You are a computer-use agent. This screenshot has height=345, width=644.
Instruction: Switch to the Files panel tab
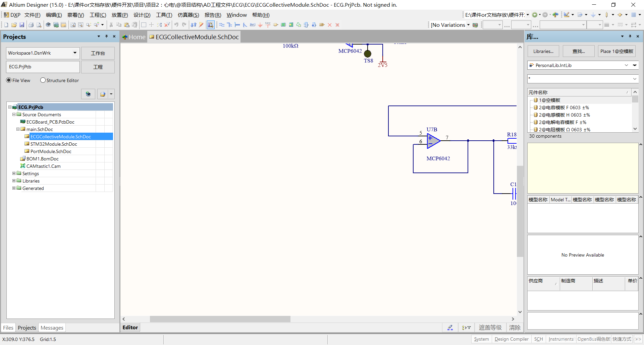[x=8, y=328]
